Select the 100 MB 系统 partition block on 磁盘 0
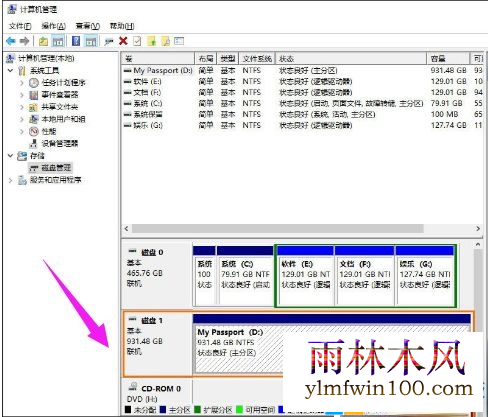488x417 pixels. 204,276
